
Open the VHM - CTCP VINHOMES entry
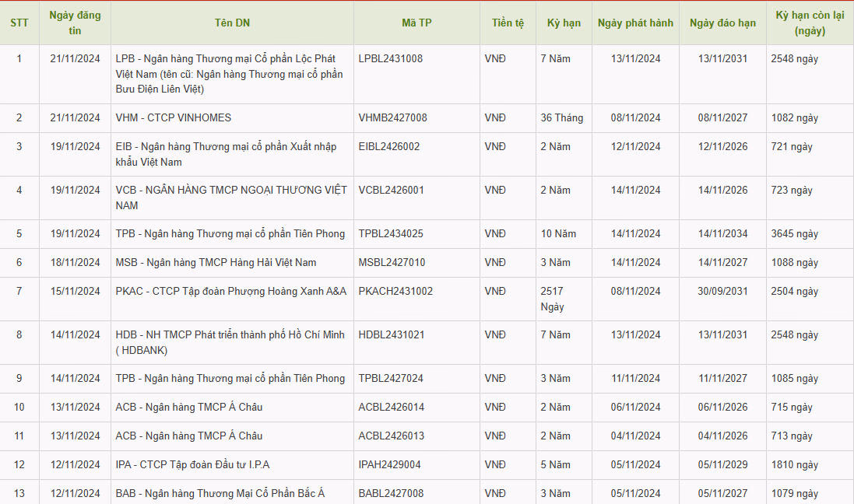pos(174,117)
